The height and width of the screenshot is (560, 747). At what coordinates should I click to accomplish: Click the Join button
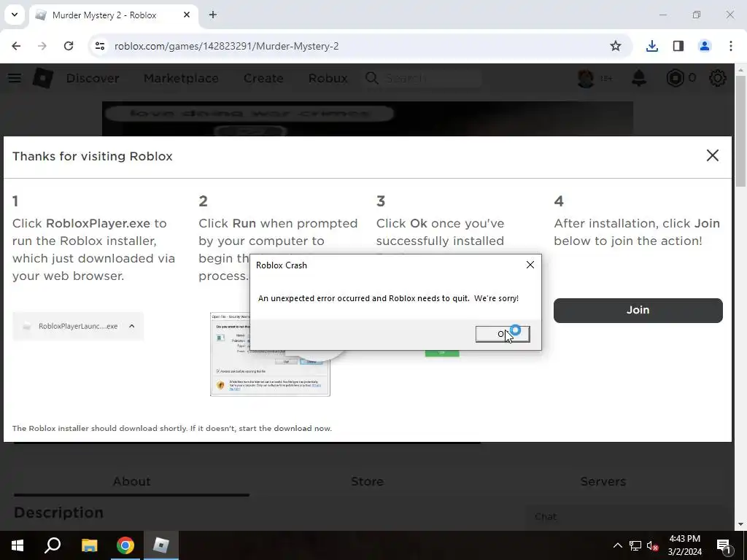point(638,310)
